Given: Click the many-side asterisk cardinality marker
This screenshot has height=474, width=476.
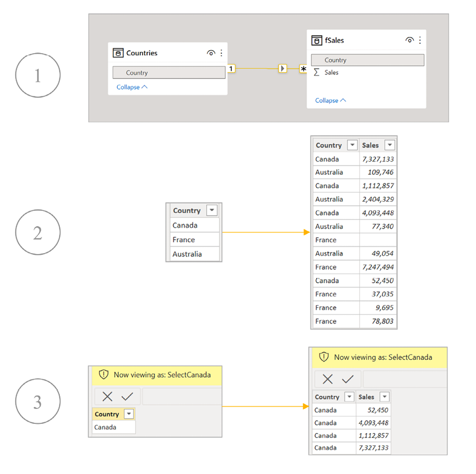Looking at the screenshot, I should coord(303,69).
